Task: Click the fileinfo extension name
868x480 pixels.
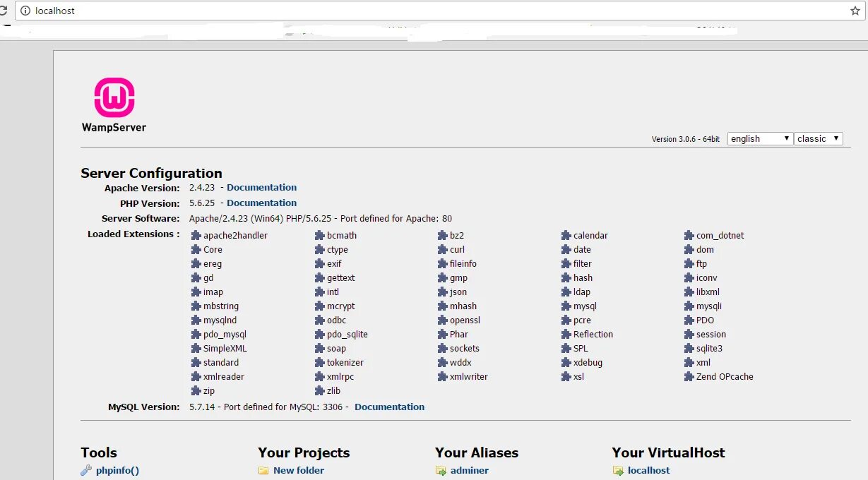Action: tap(463, 264)
